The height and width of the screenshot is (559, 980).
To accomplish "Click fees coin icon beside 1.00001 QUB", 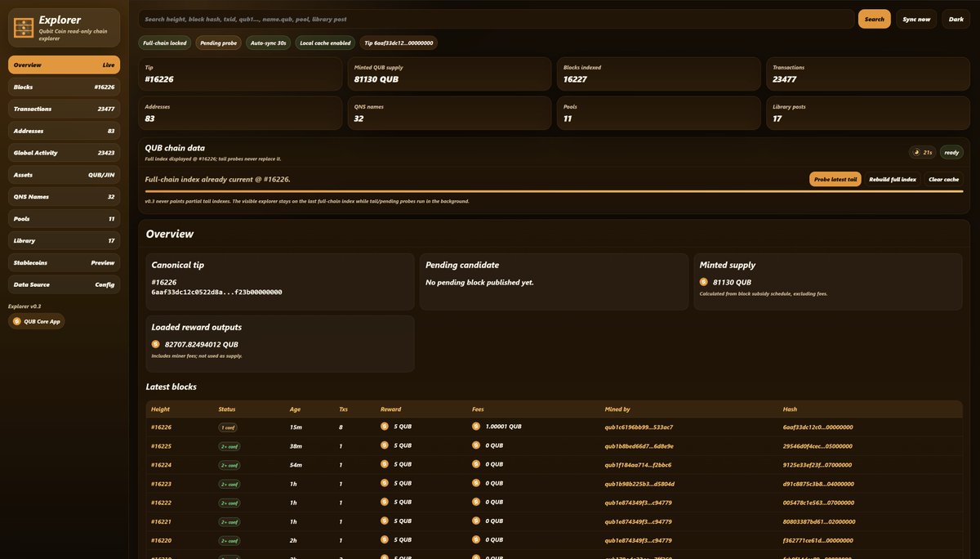I will 476,426.
